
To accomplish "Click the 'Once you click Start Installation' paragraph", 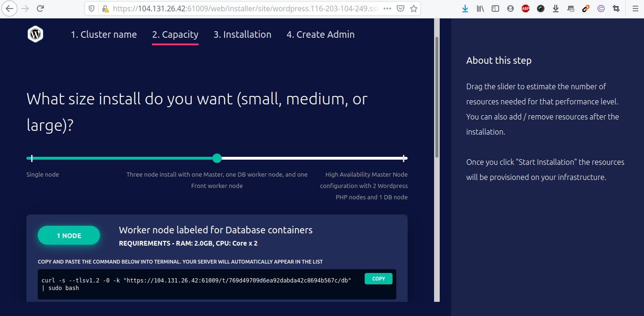I will [545, 170].
